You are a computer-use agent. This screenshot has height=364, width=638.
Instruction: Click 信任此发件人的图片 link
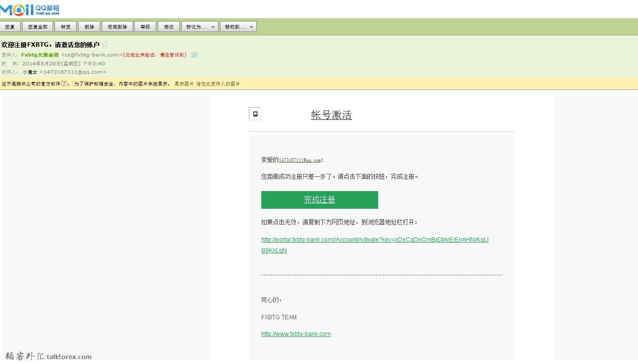coord(218,84)
